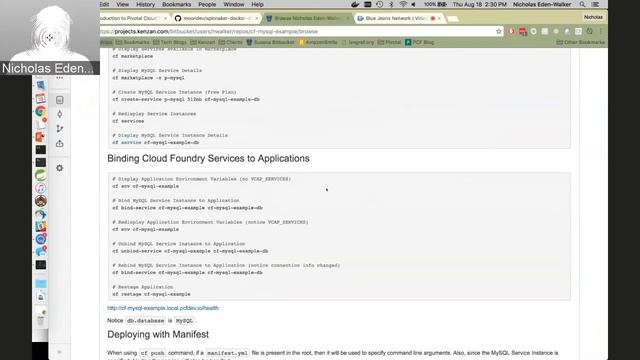Open the three-dot actions menu in sidebar
The width and height of the screenshot is (640, 360).
pyautogui.click(x=60, y=78)
